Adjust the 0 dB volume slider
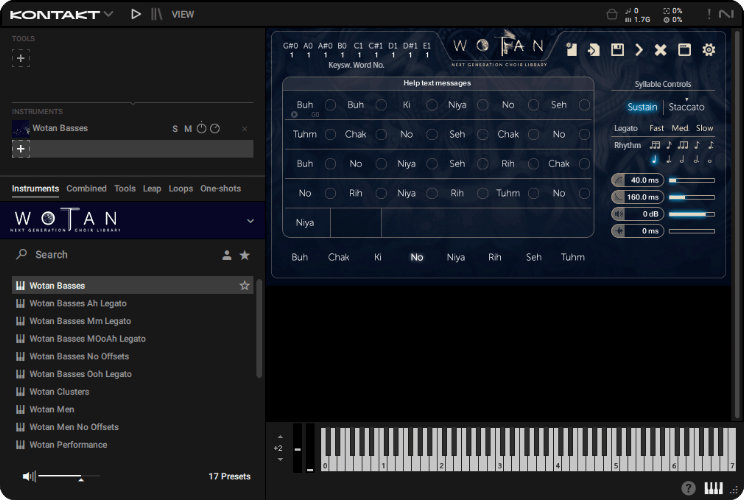Viewport: 744px width, 500px height. click(691, 214)
